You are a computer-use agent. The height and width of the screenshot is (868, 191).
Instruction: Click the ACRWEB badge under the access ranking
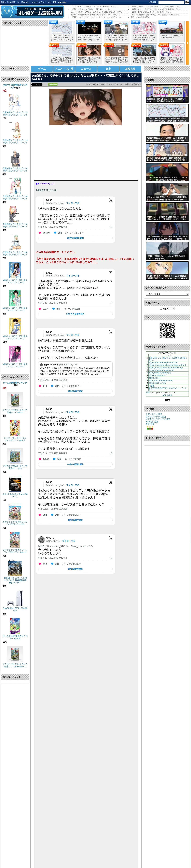(x=167, y=400)
